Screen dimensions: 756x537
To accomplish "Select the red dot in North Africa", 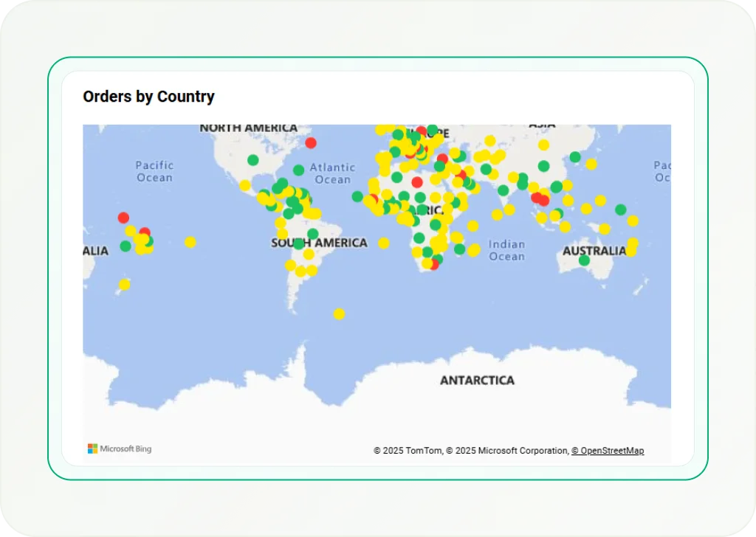I will coord(417,182).
